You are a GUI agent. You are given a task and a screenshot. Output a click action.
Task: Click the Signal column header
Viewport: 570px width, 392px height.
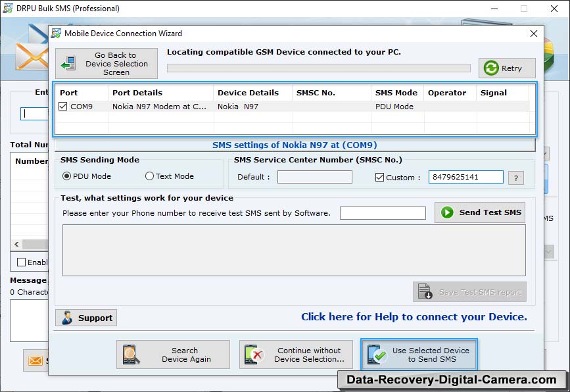tap(502, 93)
